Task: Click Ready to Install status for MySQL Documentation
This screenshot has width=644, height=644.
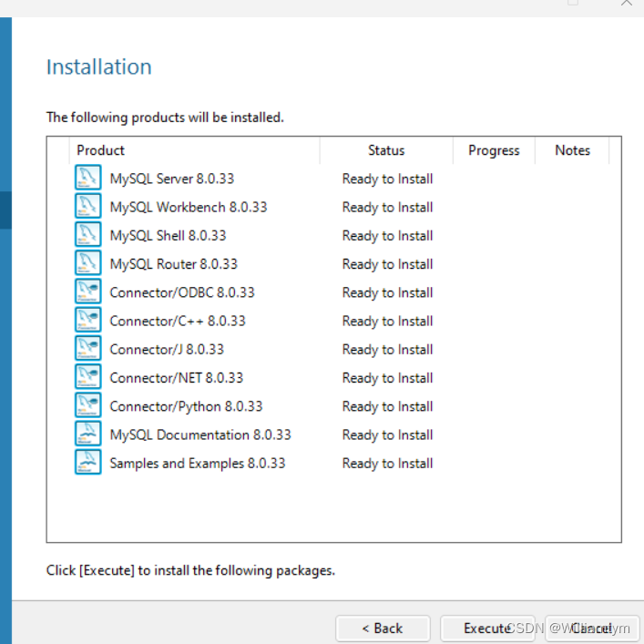Action: (x=387, y=434)
